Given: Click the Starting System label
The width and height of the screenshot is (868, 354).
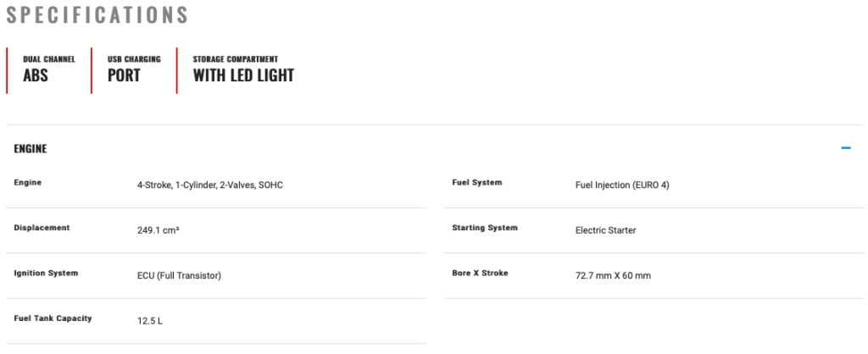Looking at the screenshot, I should coord(485,228).
